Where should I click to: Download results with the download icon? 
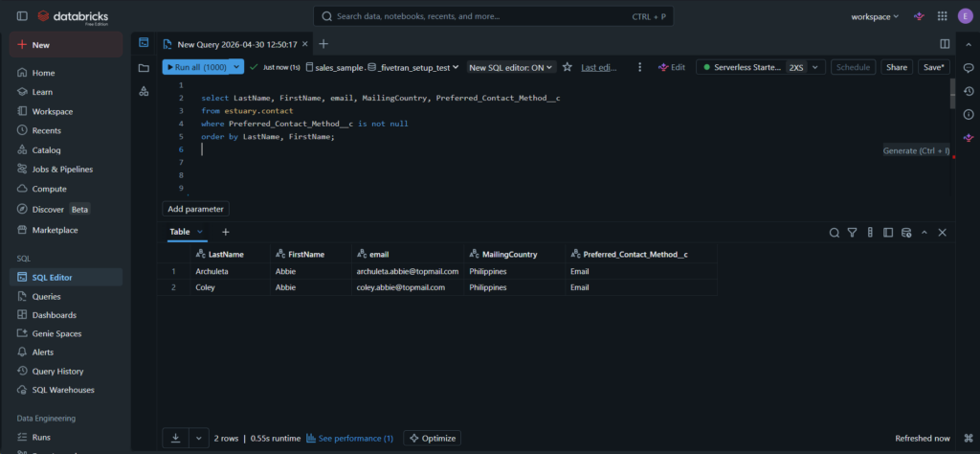tap(176, 439)
